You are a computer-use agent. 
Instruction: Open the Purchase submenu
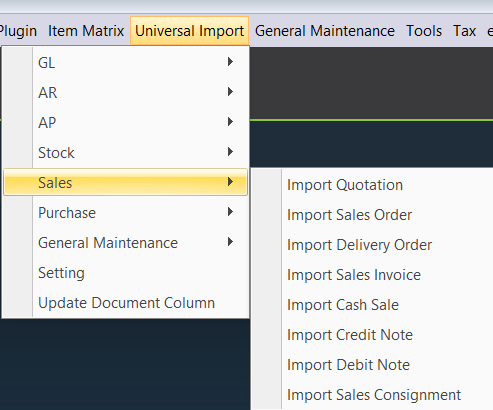pyautogui.click(x=125, y=212)
